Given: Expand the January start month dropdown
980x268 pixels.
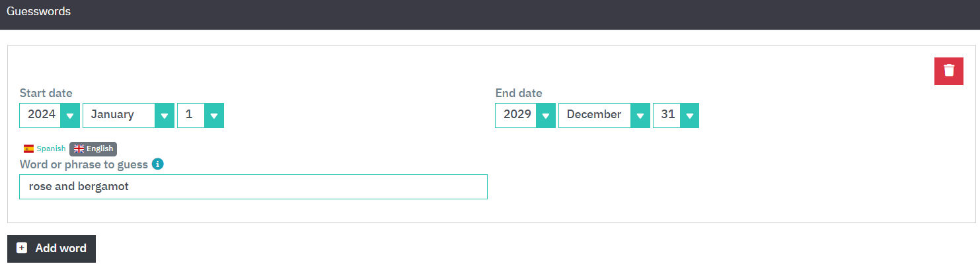Looking at the screenshot, I should (x=128, y=115).
